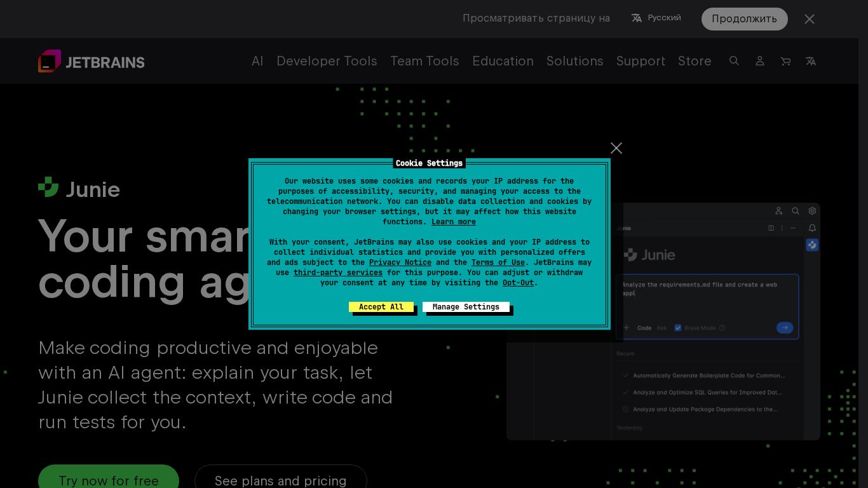Open the Education menu
This screenshot has width=868, height=488.
pyautogui.click(x=503, y=61)
